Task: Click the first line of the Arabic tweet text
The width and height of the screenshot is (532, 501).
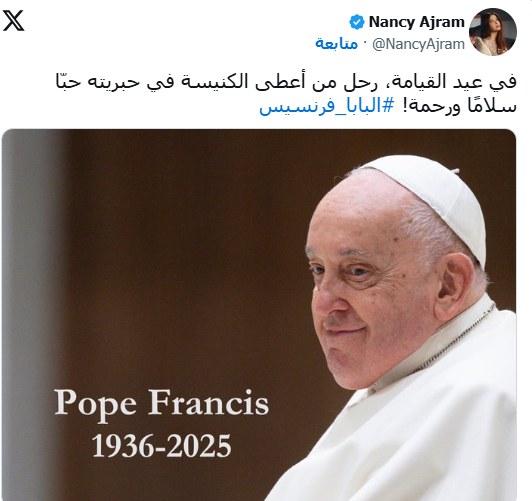Action: tap(286, 82)
